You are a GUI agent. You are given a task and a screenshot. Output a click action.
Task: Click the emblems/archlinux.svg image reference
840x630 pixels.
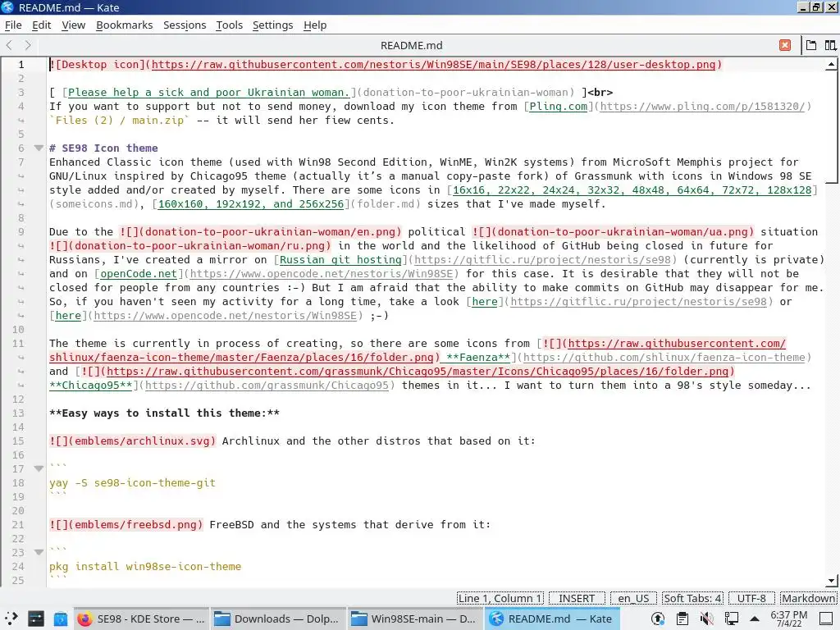point(133,441)
